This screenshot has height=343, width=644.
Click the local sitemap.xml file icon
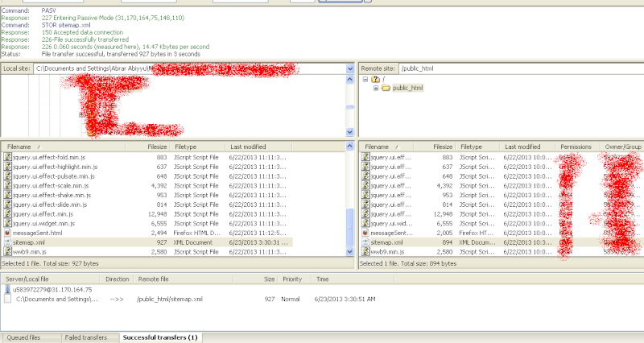(7, 242)
